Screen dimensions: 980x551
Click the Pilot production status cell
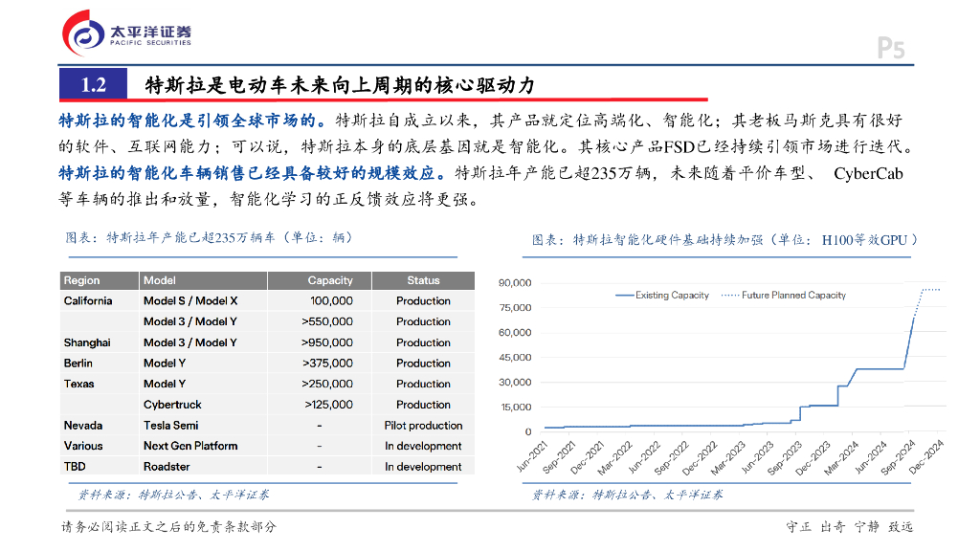coord(423,426)
